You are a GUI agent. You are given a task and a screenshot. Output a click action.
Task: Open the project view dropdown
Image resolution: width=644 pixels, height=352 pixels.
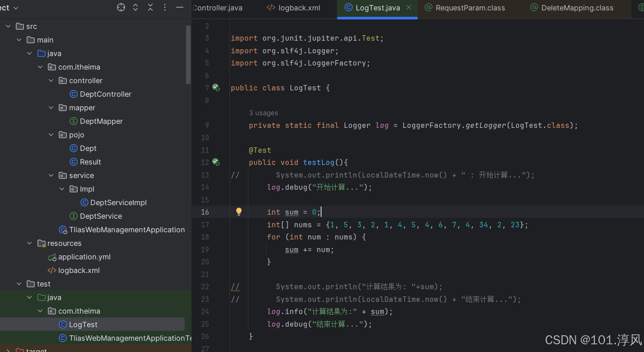[x=10, y=8]
